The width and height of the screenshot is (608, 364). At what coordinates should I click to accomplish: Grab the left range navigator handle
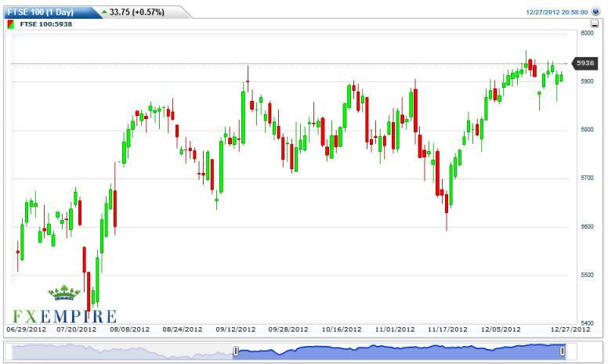point(234,352)
